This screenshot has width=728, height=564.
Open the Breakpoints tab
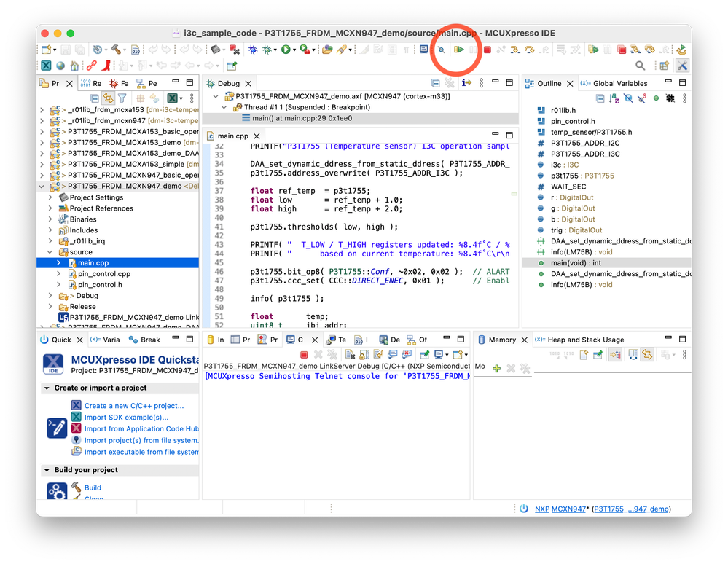(x=144, y=340)
